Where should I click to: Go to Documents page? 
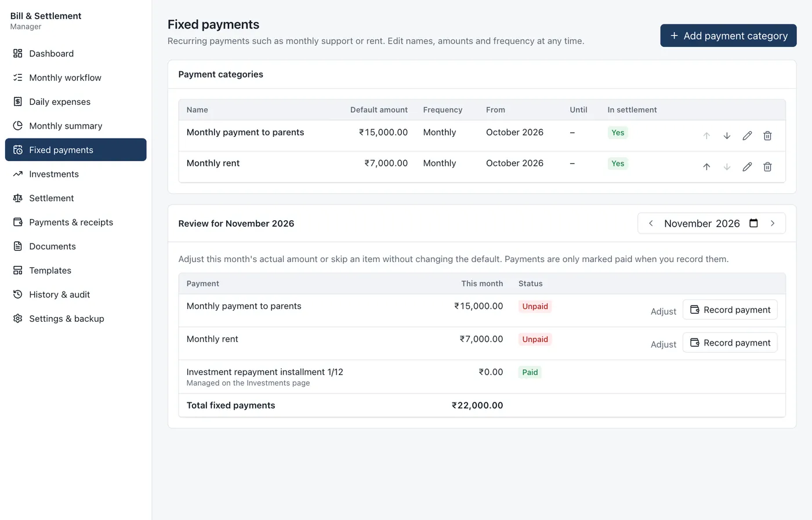coord(76,246)
